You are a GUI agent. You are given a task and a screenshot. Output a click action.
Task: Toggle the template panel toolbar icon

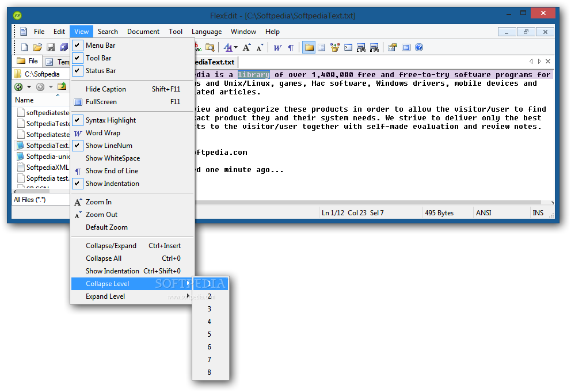[322, 47]
